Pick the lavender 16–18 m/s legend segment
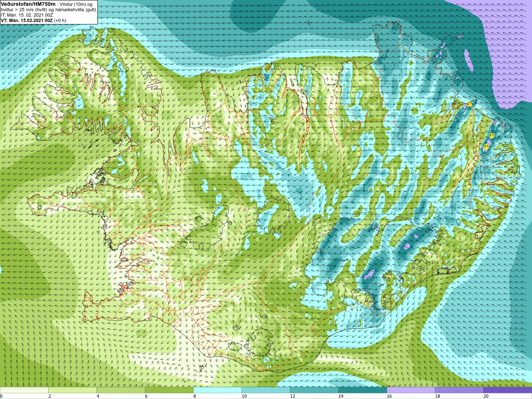 tap(411, 390)
